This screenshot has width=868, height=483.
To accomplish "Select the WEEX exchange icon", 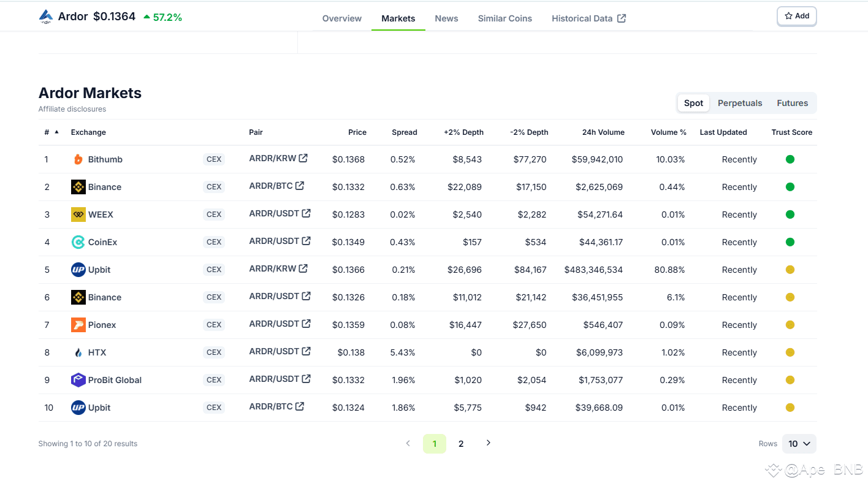I will [78, 214].
